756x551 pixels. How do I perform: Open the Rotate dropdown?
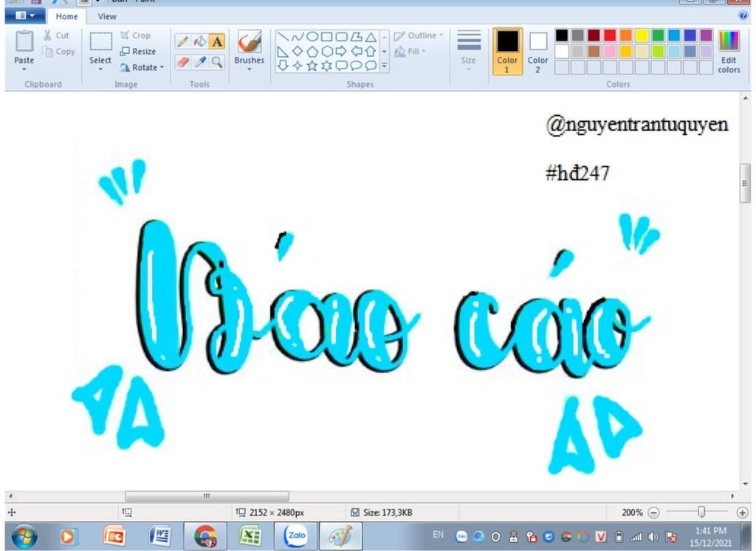pos(142,67)
